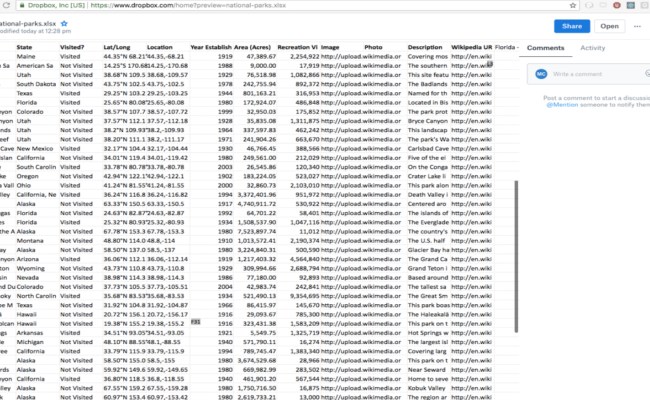650x400 pixels.
Task: Click the red circular browser extension icon
Action: pyautogui.click(x=617, y=5)
